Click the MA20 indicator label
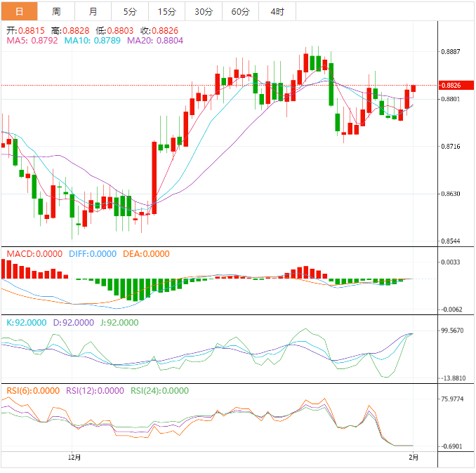The height and width of the screenshot is (473, 476). pos(156,41)
